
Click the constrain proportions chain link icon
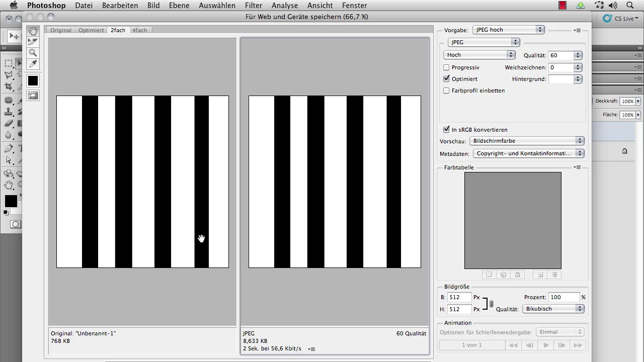click(x=491, y=304)
